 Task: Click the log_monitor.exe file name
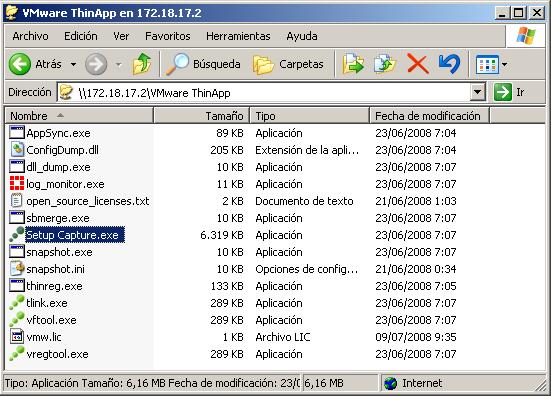(x=65, y=184)
